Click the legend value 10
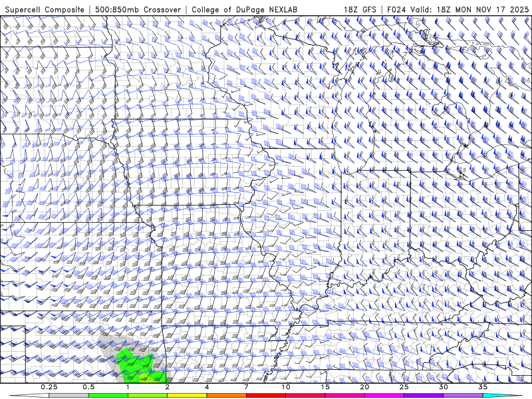 [x=286, y=387]
